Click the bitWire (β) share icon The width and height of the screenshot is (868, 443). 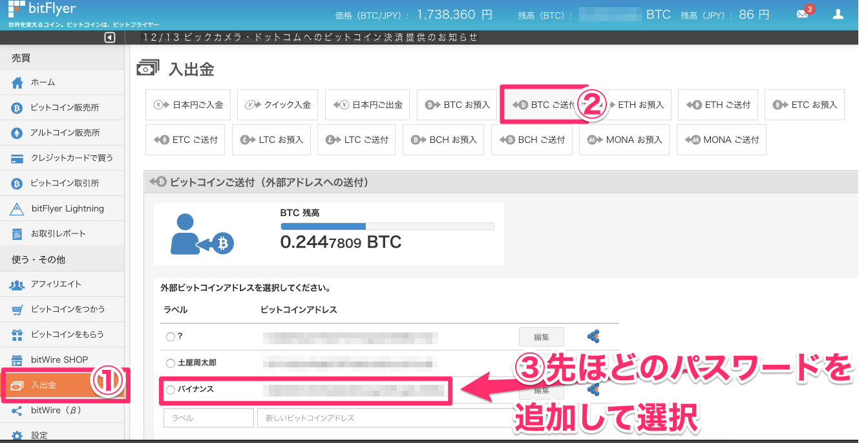click(x=17, y=410)
